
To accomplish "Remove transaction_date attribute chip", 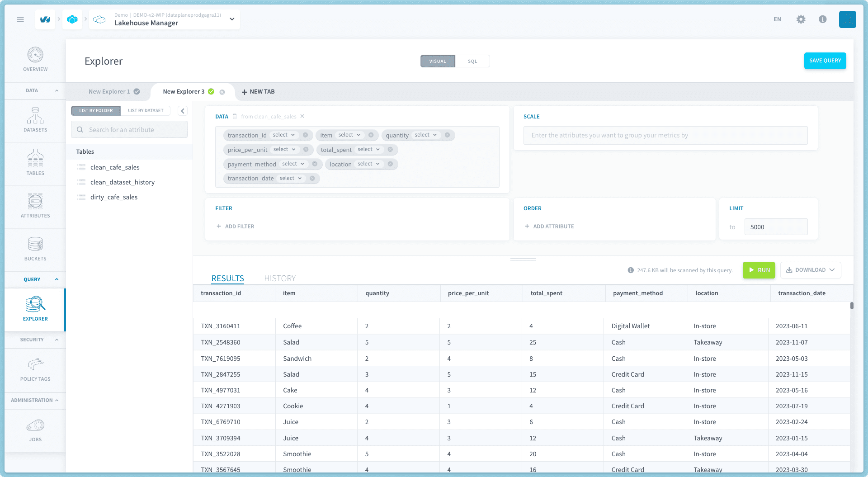I will click(312, 179).
